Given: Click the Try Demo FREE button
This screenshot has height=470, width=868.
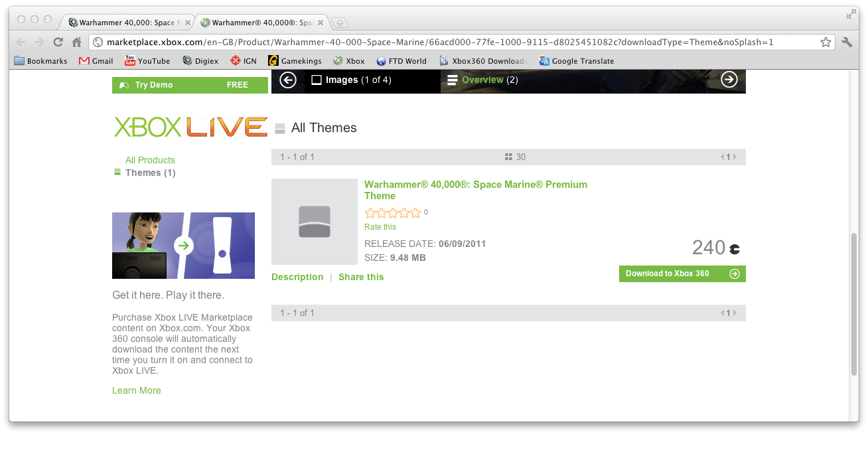Looking at the screenshot, I should [190, 85].
